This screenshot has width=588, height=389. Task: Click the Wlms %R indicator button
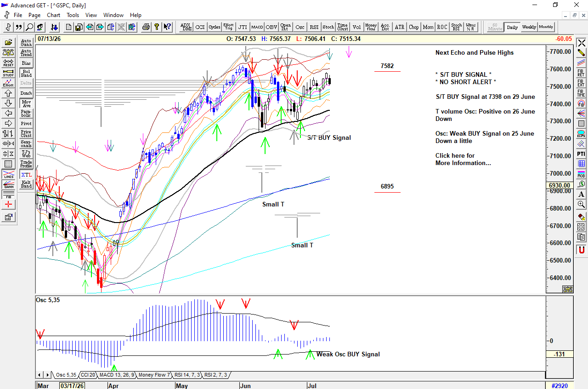point(470,27)
